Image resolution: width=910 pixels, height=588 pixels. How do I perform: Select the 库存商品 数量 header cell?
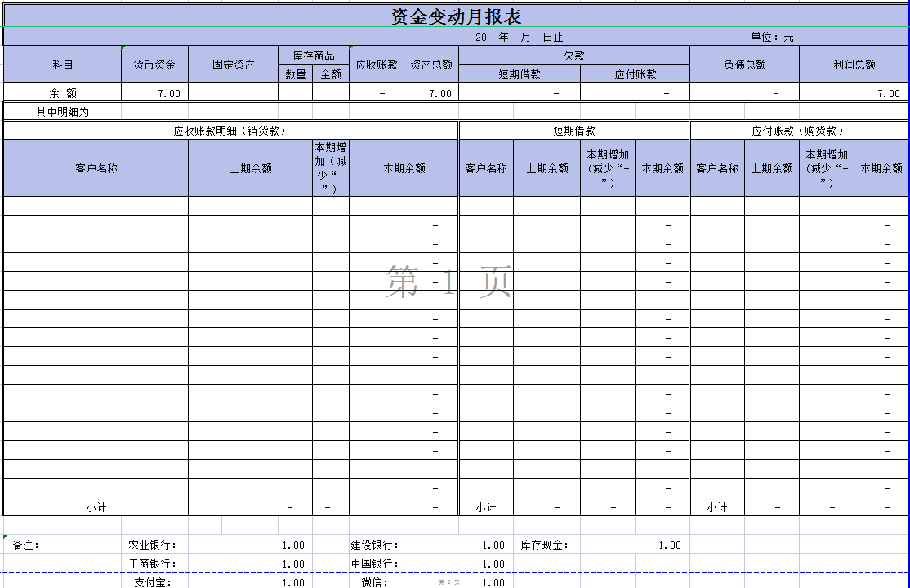tap(295, 73)
